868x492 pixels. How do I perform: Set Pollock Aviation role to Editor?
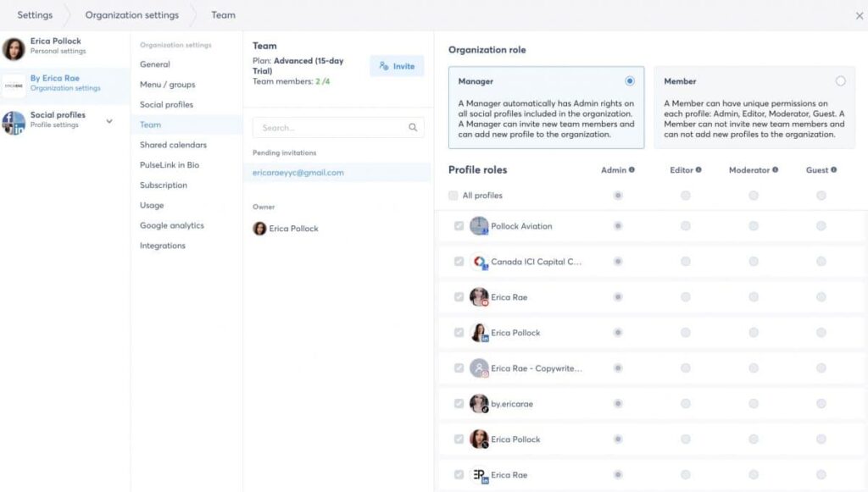[687, 226]
